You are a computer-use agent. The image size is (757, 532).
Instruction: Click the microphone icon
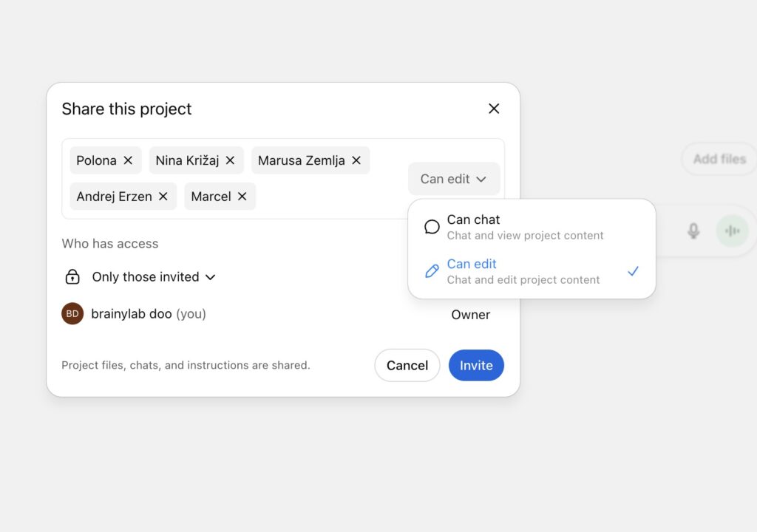693,231
